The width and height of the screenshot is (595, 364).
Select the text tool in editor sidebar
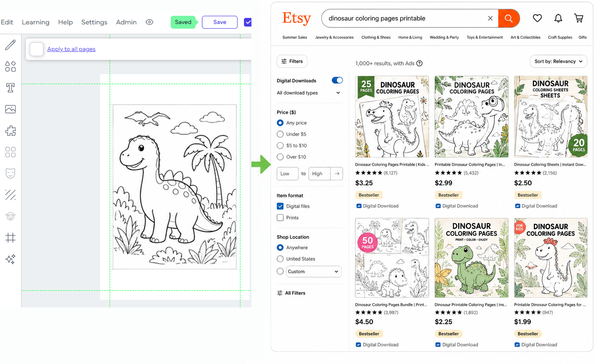pos(10,88)
